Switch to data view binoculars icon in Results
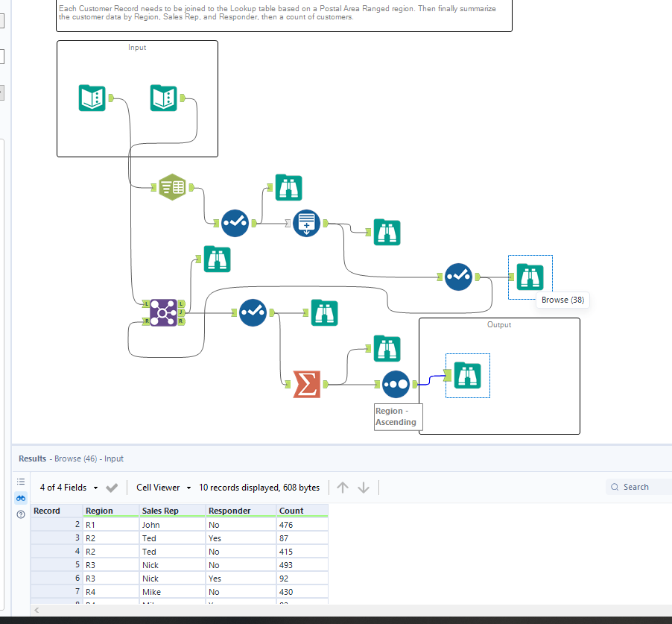 (21, 498)
